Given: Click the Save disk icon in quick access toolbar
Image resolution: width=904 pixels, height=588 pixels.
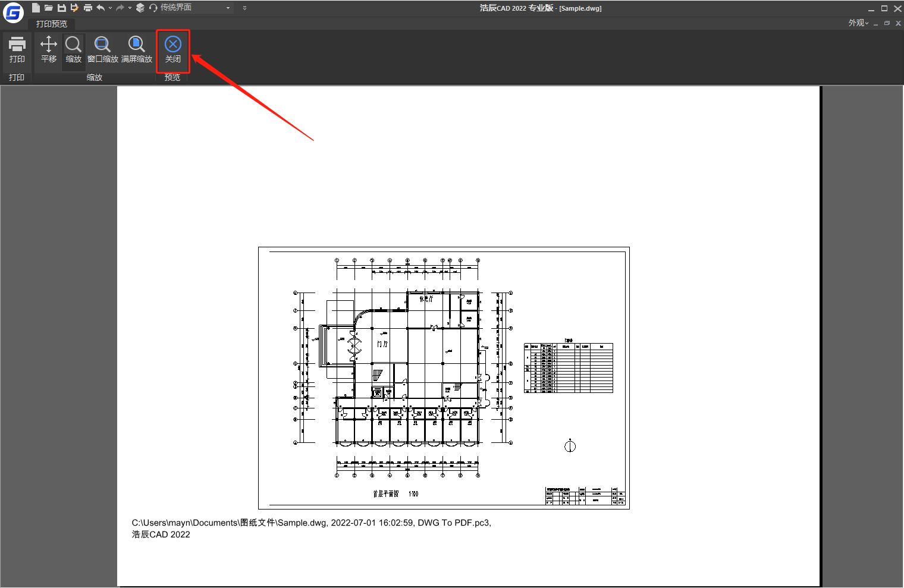Looking at the screenshot, I should tap(62, 8).
